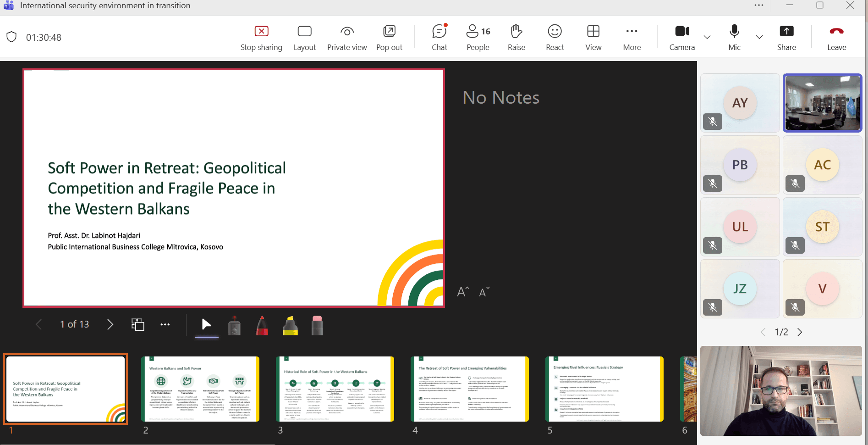Screen dimensions: 868x445
Task: Mute or unmute the Mic
Action: (x=734, y=38)
